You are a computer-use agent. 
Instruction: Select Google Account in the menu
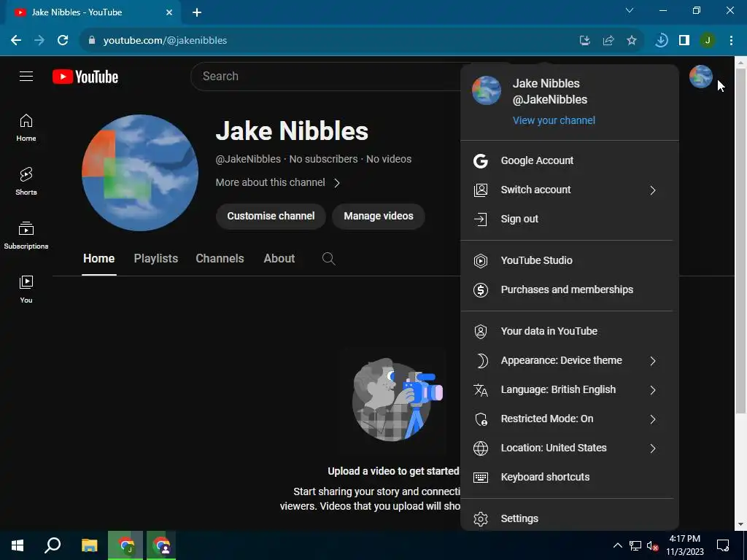click(569, 160)
